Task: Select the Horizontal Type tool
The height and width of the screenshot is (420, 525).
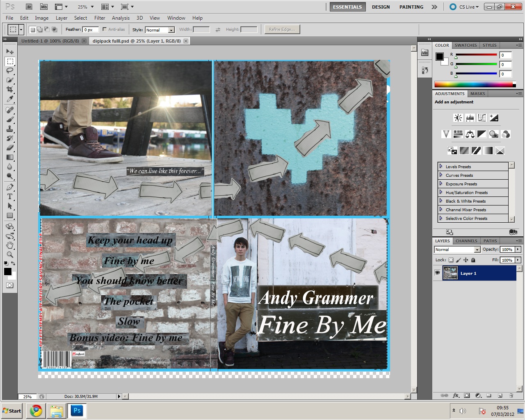Action: click(10, 196)
